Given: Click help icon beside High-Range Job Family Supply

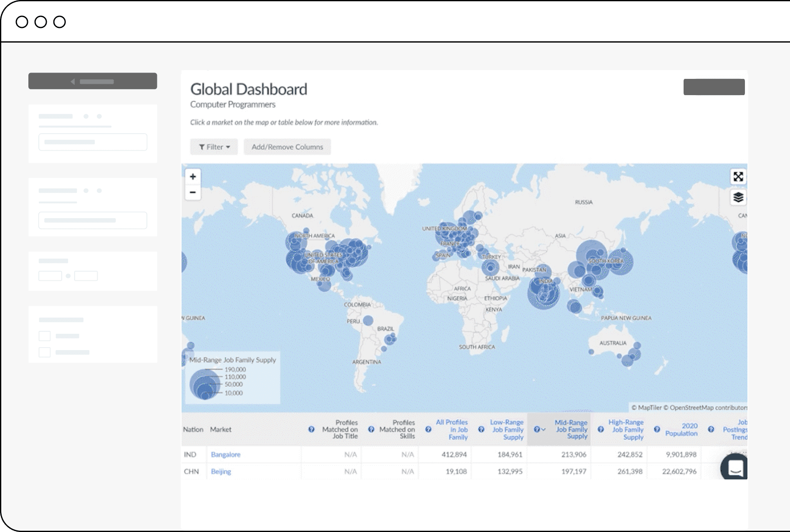Looking at the screenshot, I should click(601, 429).
